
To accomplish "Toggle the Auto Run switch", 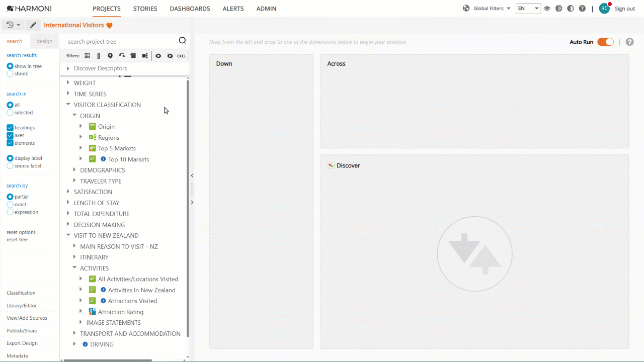I will click(605, 42).
